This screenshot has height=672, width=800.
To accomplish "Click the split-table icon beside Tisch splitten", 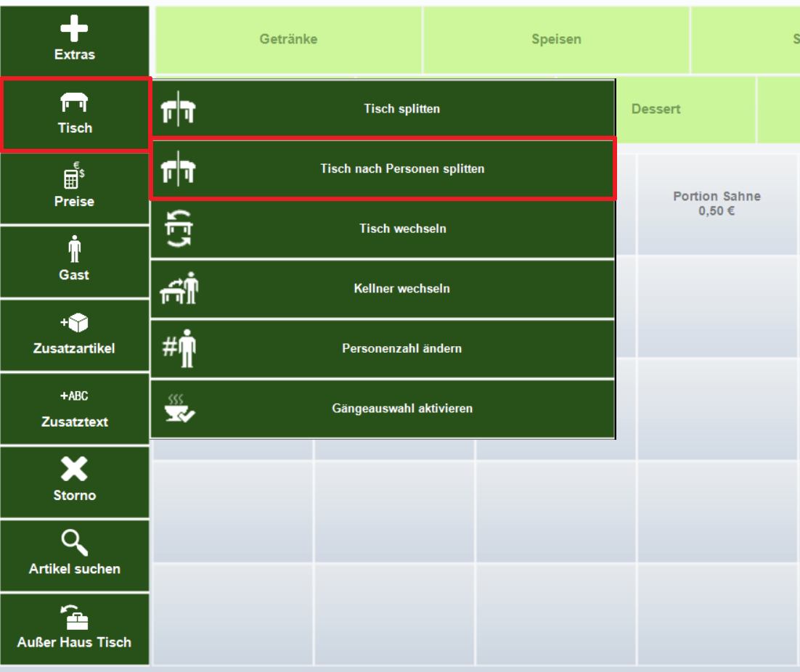I will click(178, 109).
